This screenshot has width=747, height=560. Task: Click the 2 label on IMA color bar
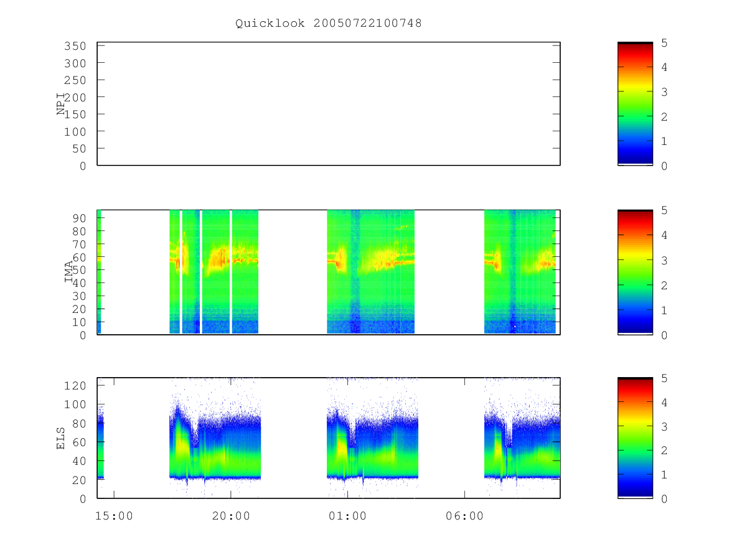tap(665, 286)
